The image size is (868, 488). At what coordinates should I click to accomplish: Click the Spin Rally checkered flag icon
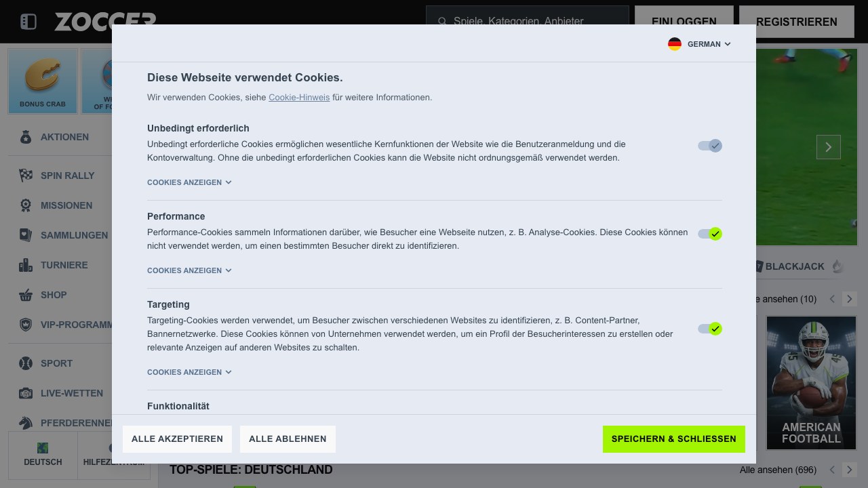pyautogui.click(x=26, y=176)
